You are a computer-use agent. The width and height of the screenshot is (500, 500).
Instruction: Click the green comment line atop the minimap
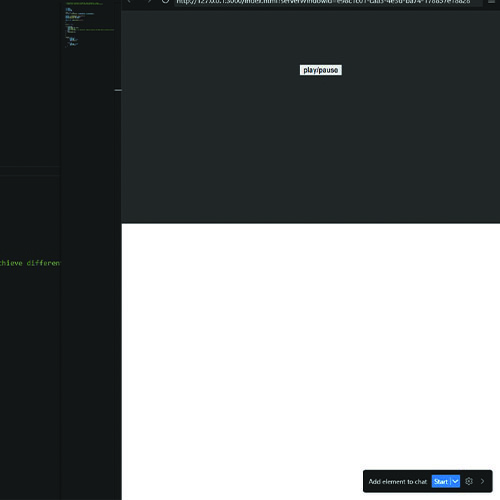[x=84, y=3]
